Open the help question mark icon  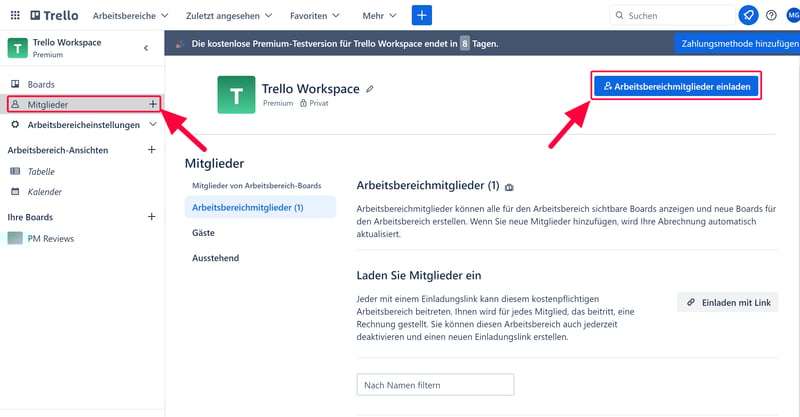[x=771, y=16]
